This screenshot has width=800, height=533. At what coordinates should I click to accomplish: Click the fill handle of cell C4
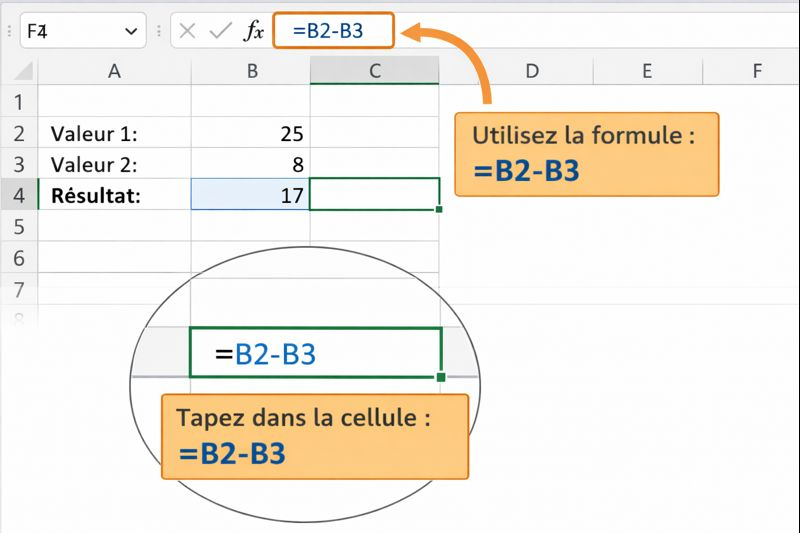pos(439,209)
